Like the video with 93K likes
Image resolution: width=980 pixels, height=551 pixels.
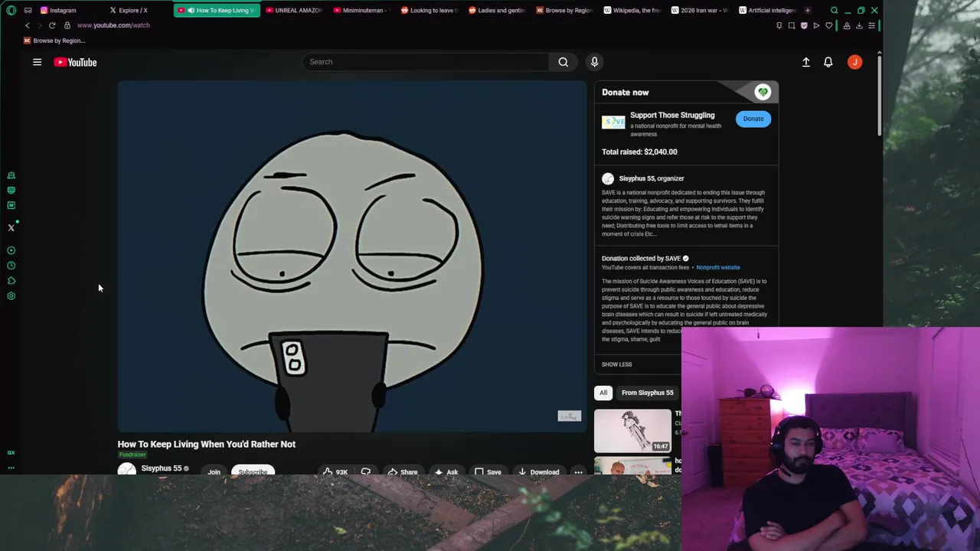click(x=335, y=471)
